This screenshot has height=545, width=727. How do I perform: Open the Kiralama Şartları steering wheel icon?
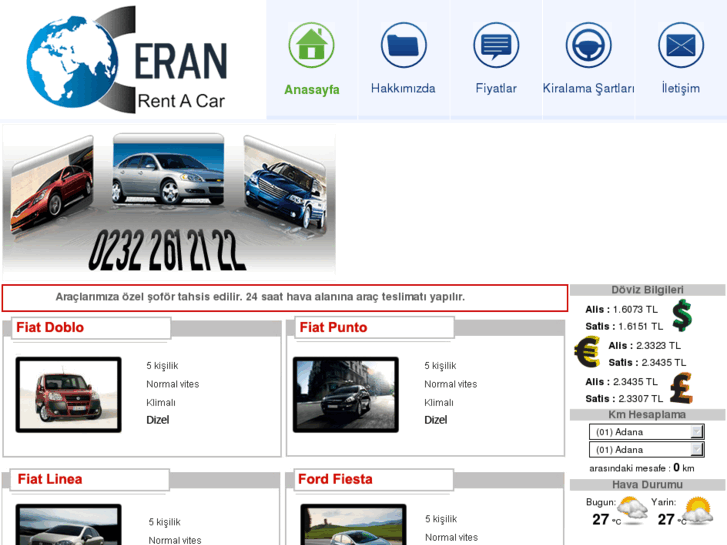pos(588,45)
